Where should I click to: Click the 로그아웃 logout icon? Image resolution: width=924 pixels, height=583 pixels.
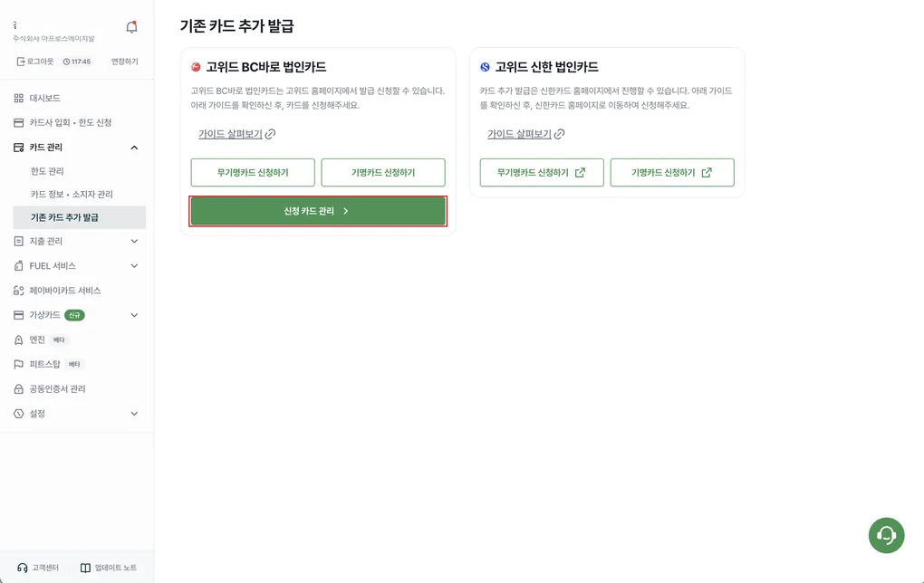(x=21, y=62)
